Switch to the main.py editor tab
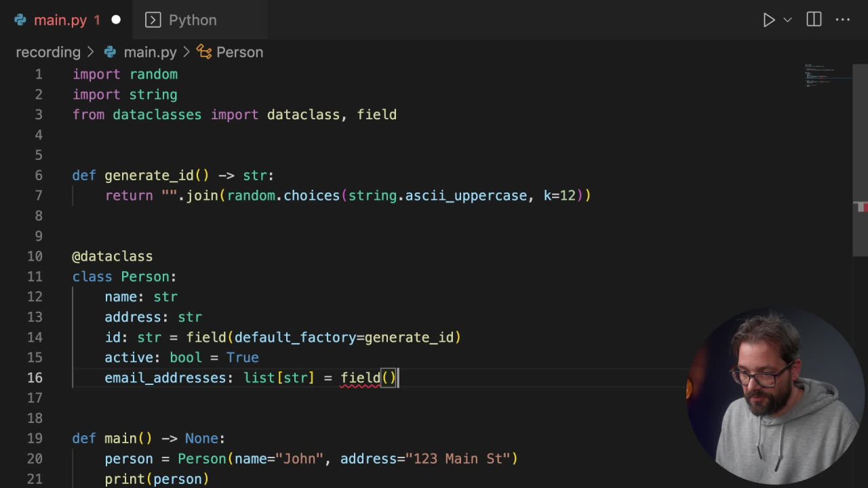 (x=60, y=20)
